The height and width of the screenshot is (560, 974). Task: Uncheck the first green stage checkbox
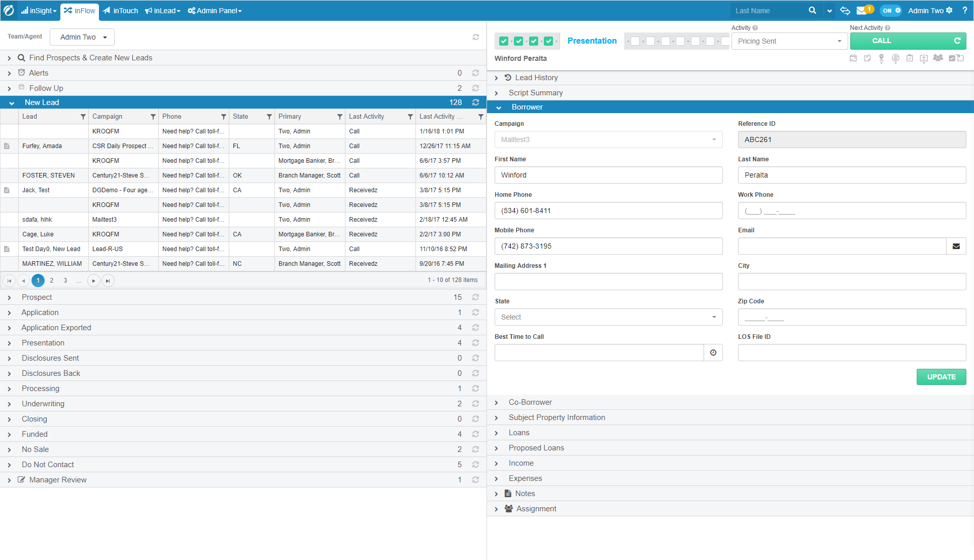pyautogui.click(x=504, y=42)
